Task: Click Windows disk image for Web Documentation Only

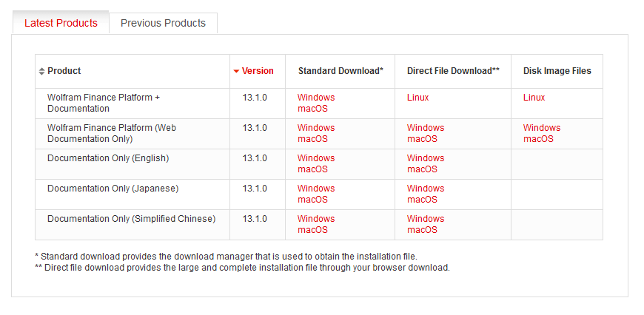Action: point(542,128)
